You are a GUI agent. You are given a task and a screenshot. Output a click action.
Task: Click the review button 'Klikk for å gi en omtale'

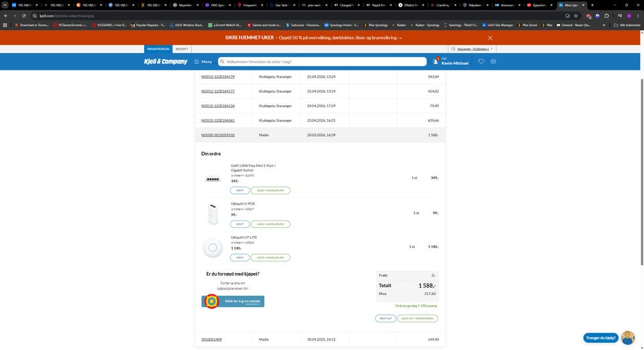233,301
